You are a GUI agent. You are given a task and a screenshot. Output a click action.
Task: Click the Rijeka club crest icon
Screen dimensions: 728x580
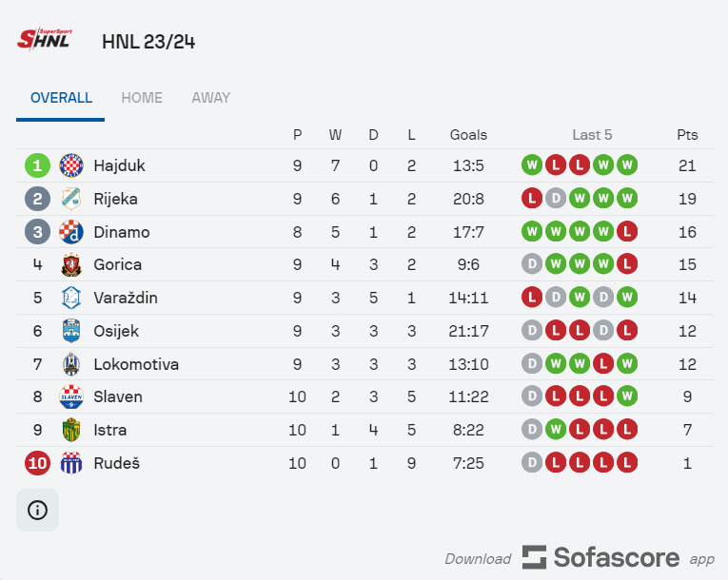[x=71, y=199]
